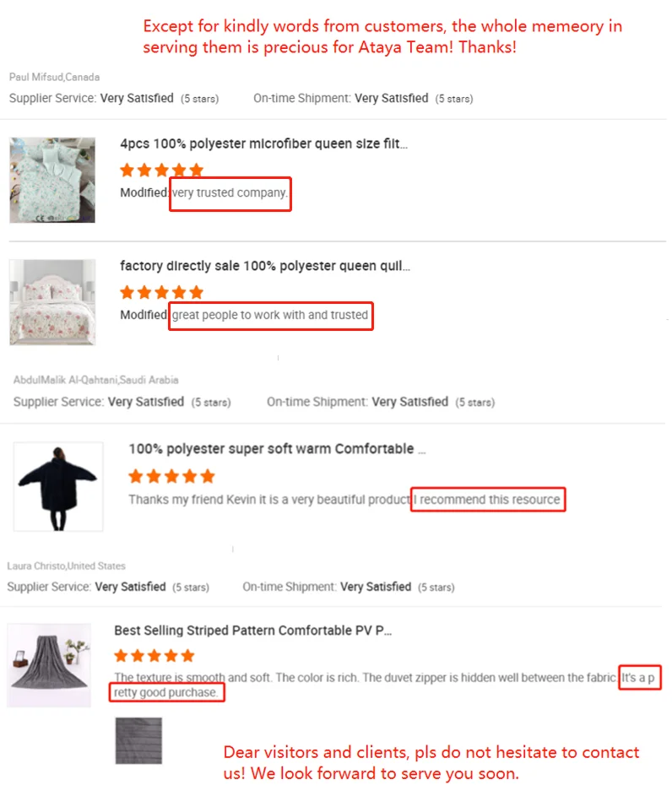The image size is (672, 796).
Task: Open the pink floral quilt bed thumbnail
Action: pos(52,302)
